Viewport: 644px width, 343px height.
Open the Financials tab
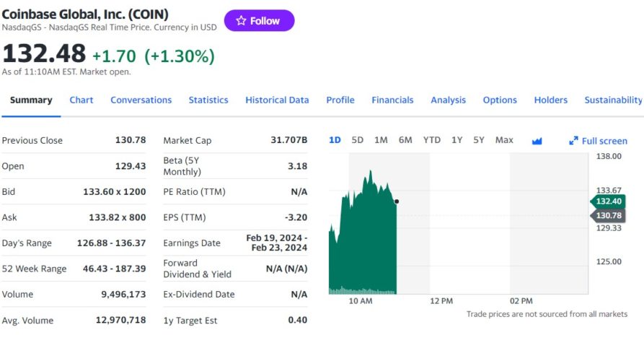tap(392, 100)
